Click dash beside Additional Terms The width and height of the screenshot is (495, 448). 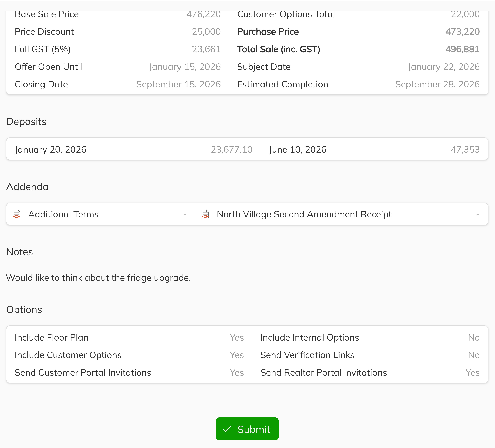tap(185, 215)
